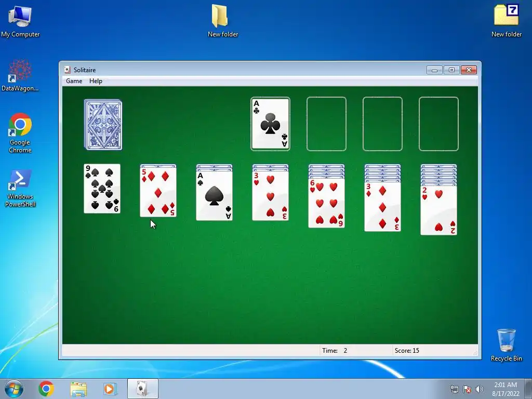Image resolution: width=532 pixels, height=399 pixels.
Task: Select the 2 of Hearts card
Action: coord(438,210)
